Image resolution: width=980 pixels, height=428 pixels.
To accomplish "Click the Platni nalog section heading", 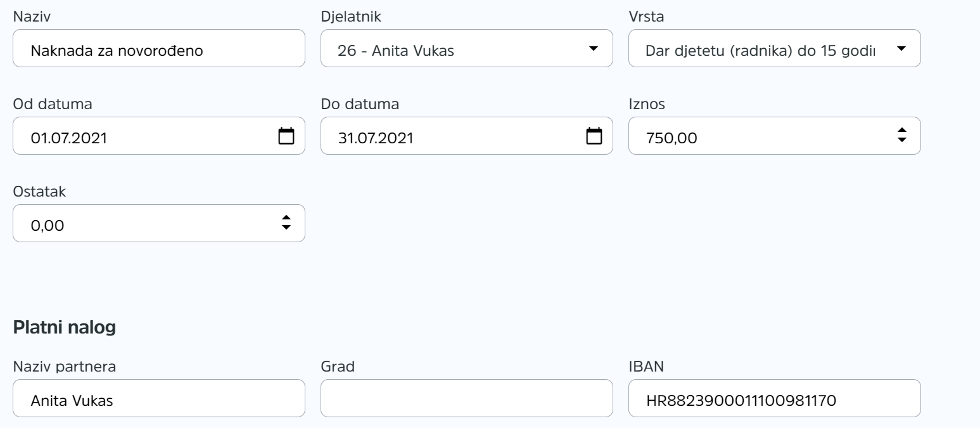I will point(65,328).
